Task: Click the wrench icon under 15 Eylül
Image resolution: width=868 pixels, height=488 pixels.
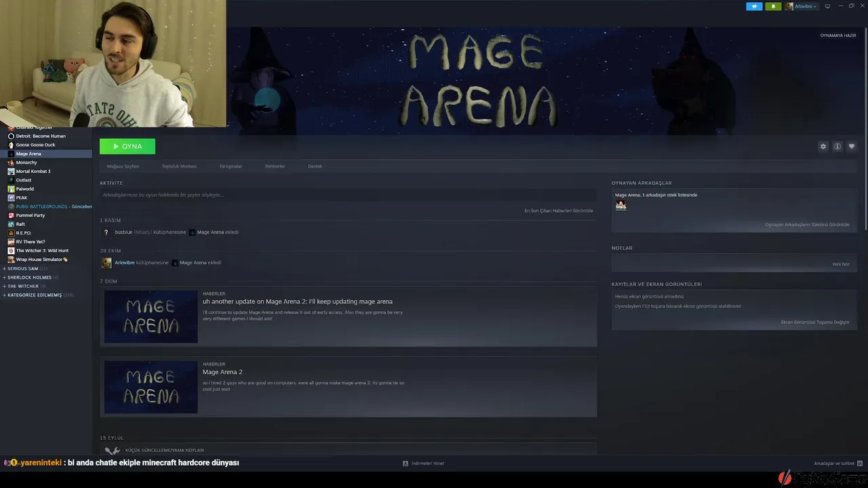Action: [x=112, y=451]
